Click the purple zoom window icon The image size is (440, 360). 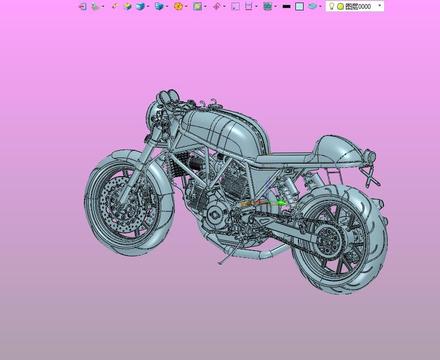[235, 6]
